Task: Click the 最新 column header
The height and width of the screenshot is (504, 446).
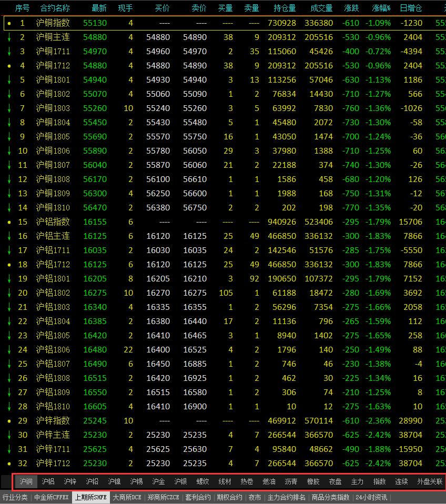Action: 99,8
